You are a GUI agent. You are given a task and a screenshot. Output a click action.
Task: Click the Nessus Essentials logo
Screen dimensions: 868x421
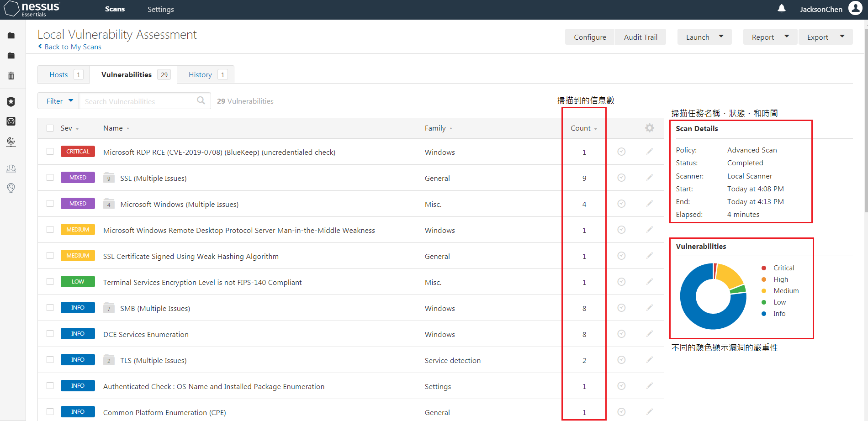32,9
